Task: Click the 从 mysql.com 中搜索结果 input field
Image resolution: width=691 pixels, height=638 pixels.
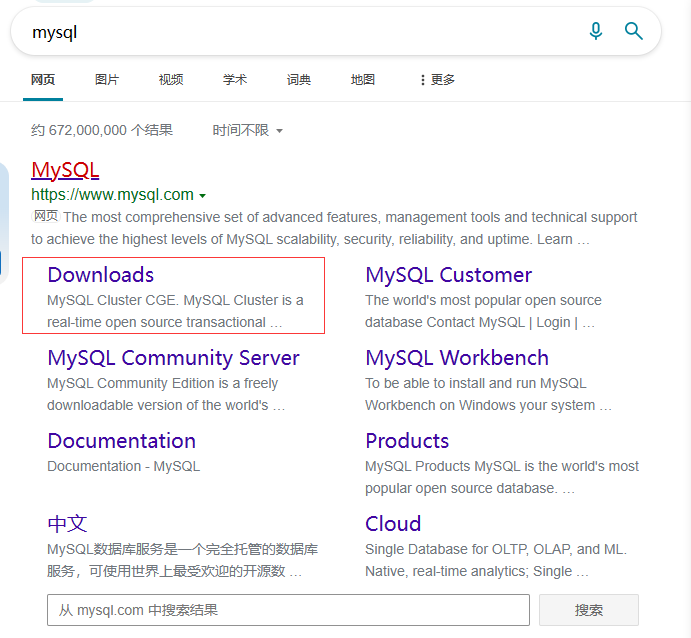Action: 288,610
